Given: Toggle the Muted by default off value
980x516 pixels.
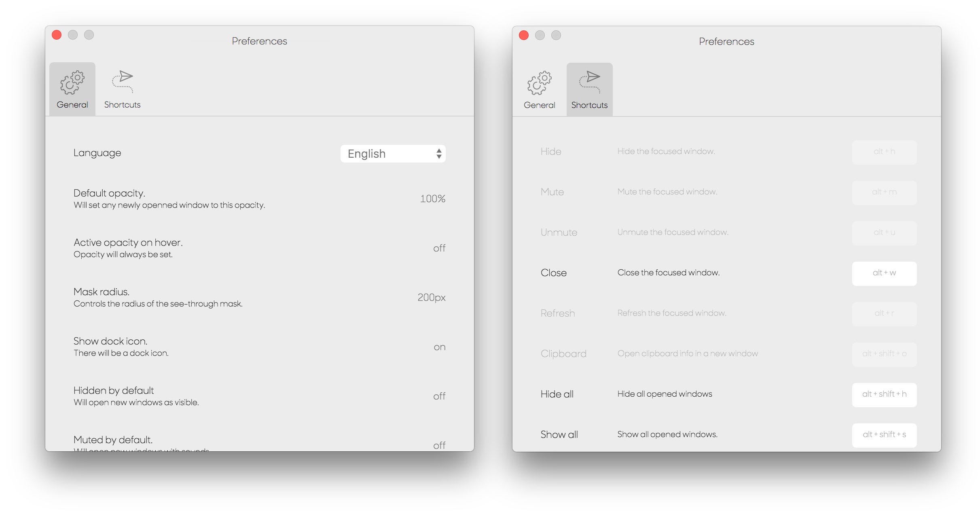Looking at the screenshot, I should [x=439, y=446].
